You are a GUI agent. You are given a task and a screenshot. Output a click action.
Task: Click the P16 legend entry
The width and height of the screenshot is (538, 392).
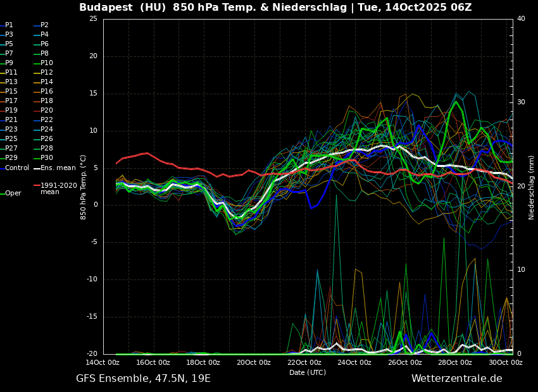pos(47,92)
